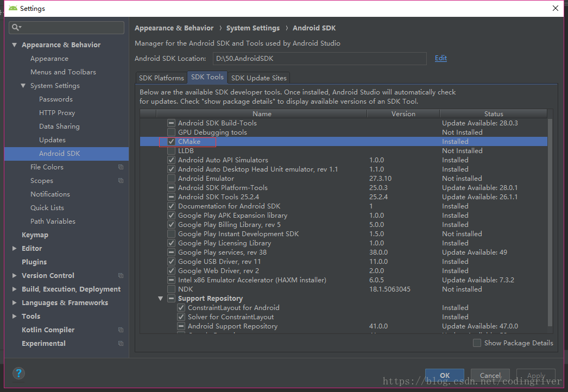Open the Updates settings item

click(x=52, y=140)
